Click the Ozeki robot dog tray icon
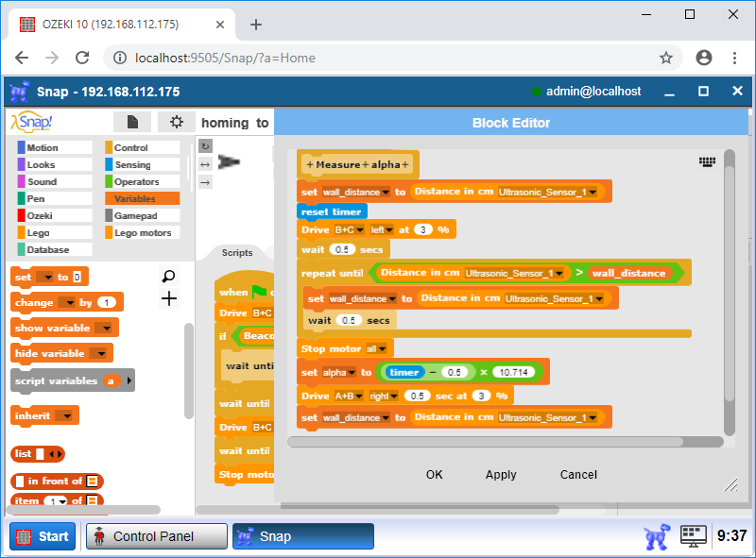Image resolution: width=756 pixels, height=558 pixels. click(x=657, y=536)
